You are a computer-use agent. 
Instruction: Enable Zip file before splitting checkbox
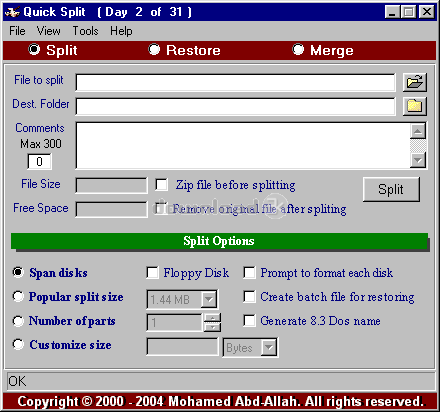[162, 185]
